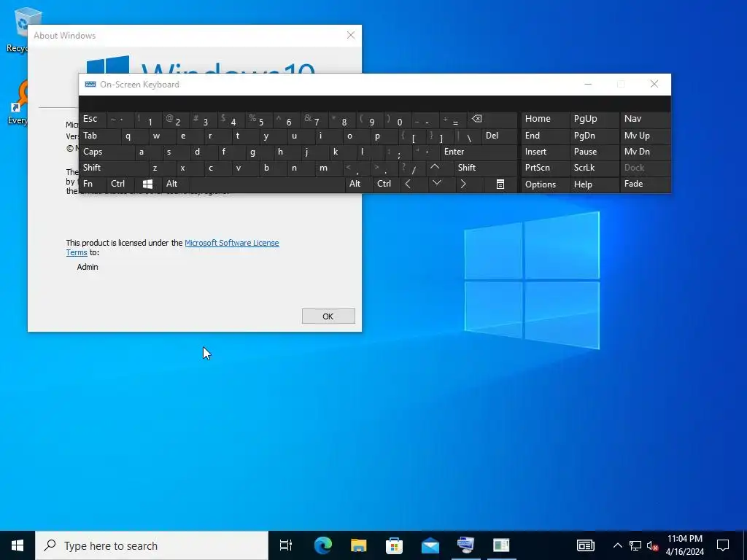Image resolution: width=747 pixels, height=560 pixels.
Task: Click the PgUp key on keyboard
Action: (x=594, y=120)
